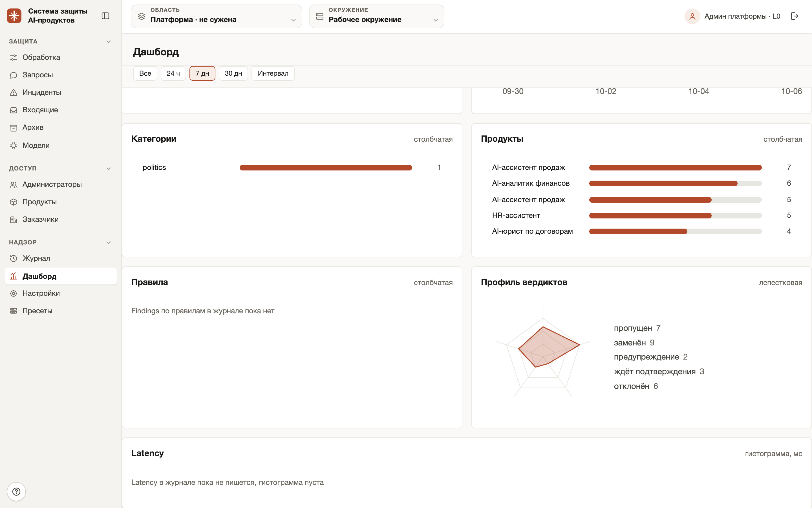
Task: Click the HR-ассистент product row label
Action: pos(516,215)
